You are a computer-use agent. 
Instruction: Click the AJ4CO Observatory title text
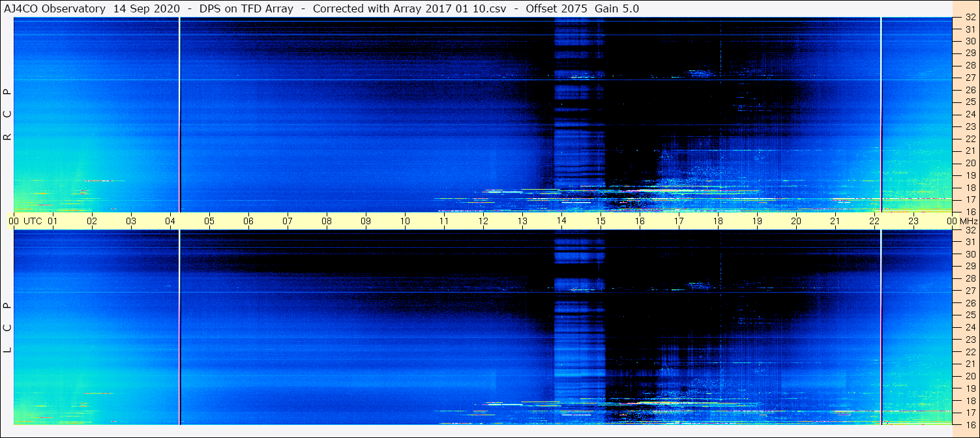click(x=54, y=8)
